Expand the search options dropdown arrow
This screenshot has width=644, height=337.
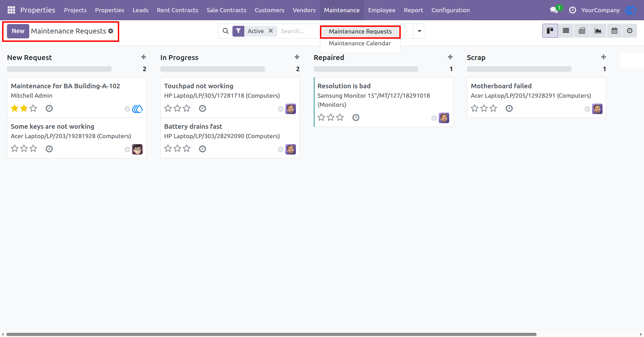pos(419,31)
